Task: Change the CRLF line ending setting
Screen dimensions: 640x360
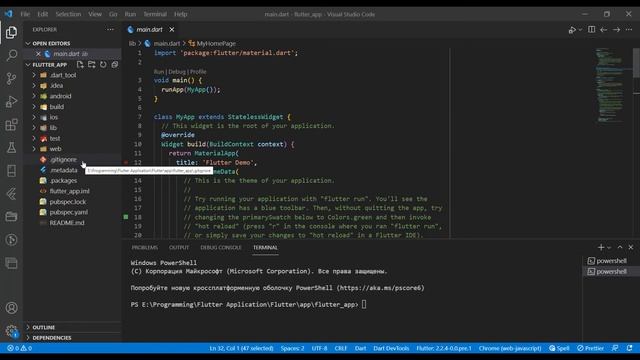Action: pyautogui.click(x=340, y=348)
